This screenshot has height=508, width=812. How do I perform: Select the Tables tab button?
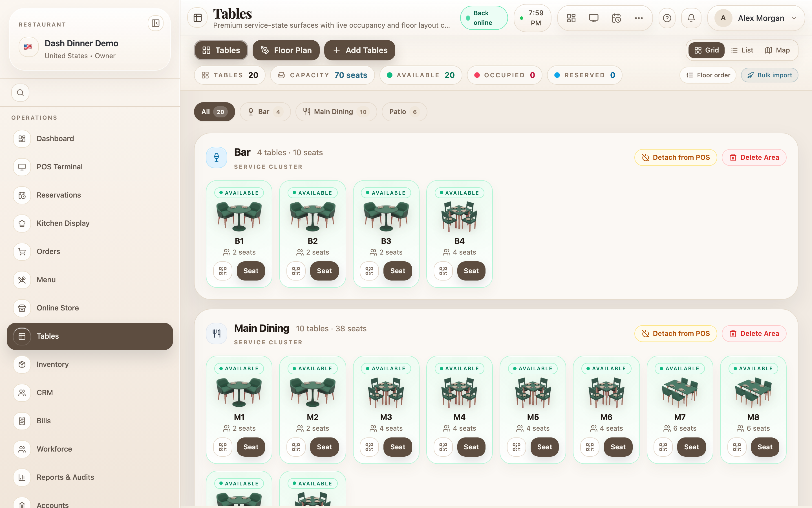(221, 50)
